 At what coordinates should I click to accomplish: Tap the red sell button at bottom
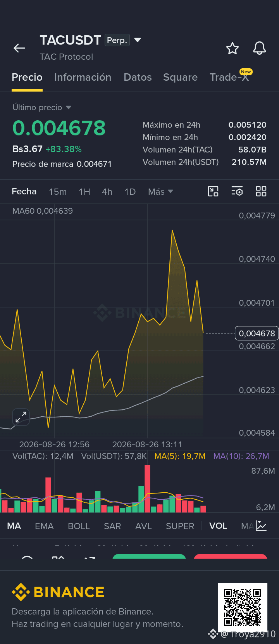click(231, 557)
